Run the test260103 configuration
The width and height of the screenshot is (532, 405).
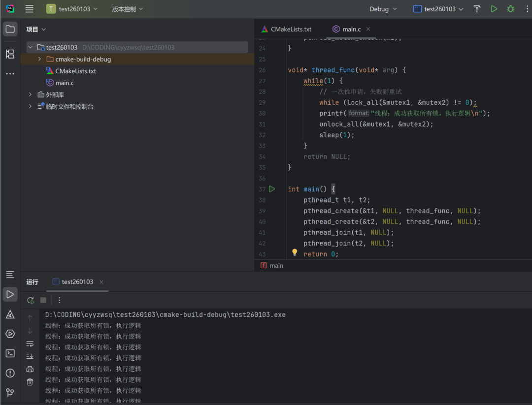point(494,9)
